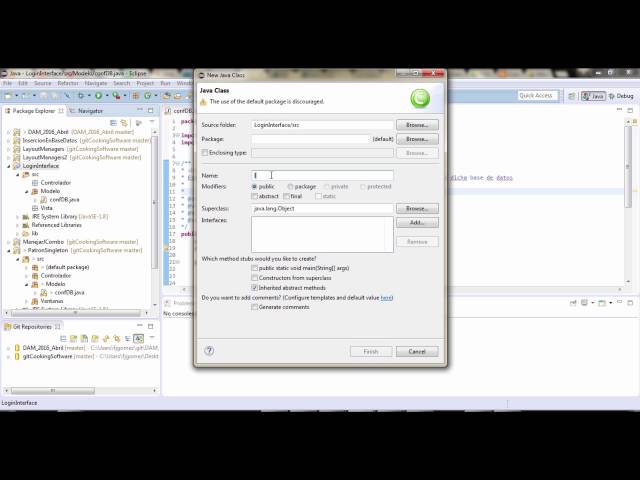Click the New Java Class green C toolbar icon

(147, 96)
